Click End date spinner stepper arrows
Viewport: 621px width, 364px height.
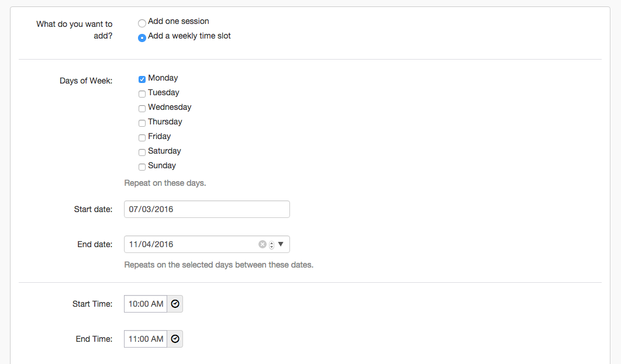click(271, 245)
